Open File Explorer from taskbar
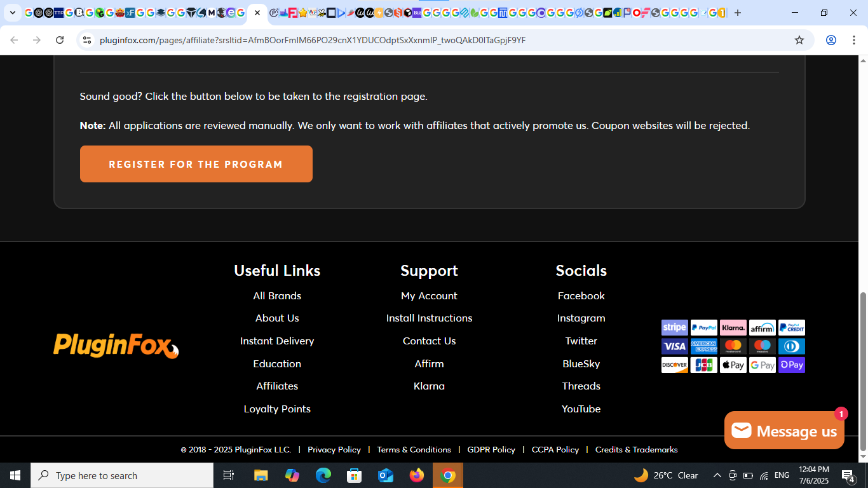 [261, 475]
